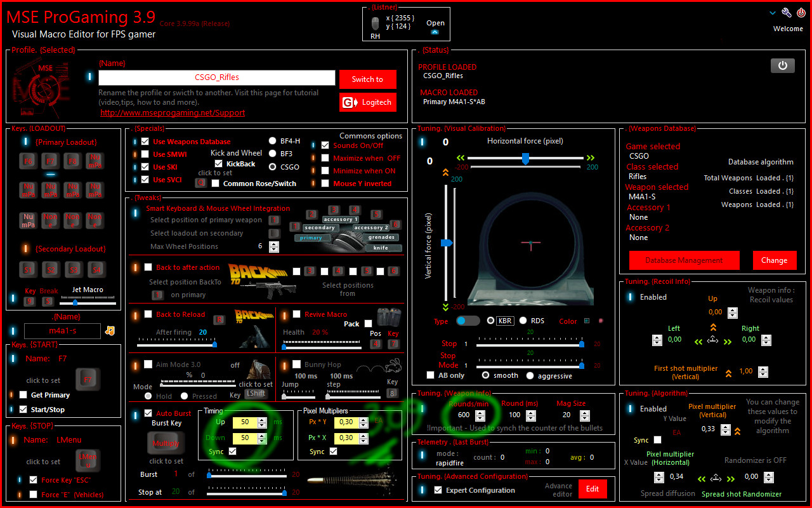The width and height of the screenshot is (812, 508).
Task: Click the horizontal force slider handle
Action: (x=525, y=158)
